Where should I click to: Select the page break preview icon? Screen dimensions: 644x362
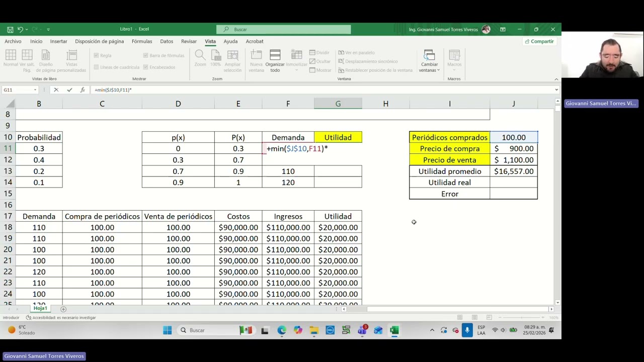(x=27, y=58)
